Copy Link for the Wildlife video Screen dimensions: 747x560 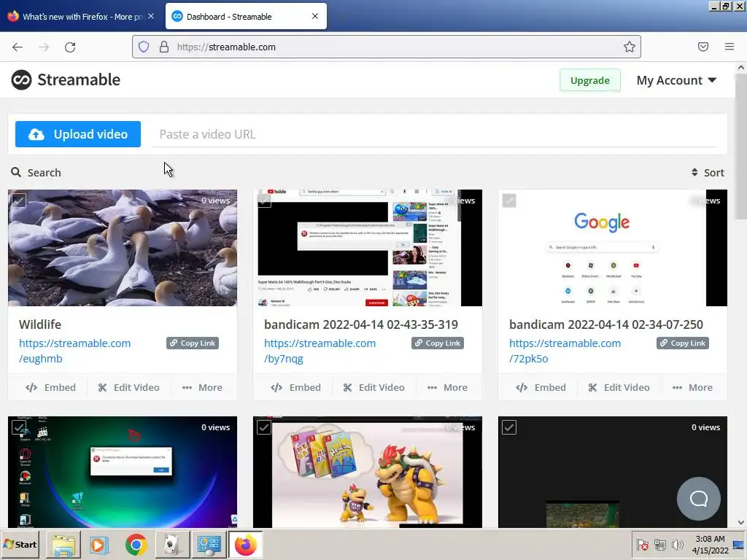tap(193, 343)
